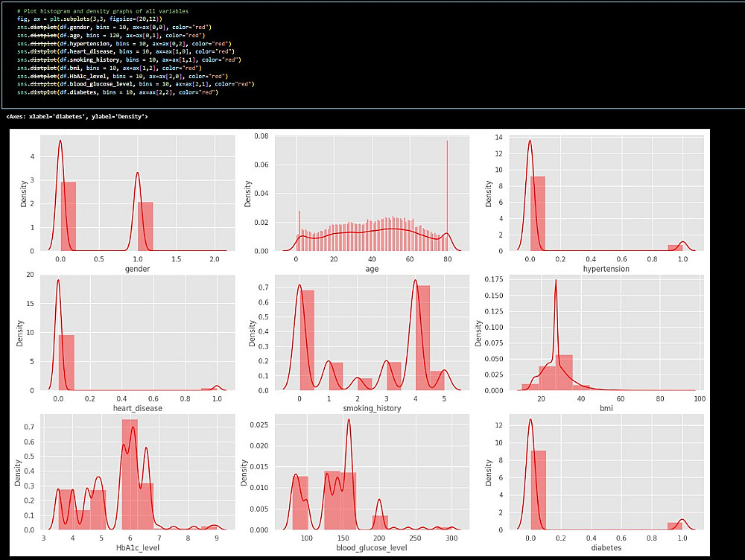Viewport: 745px width, 560px height.
Task: Click the 'gender' x-axis label
Action: [137, 269]
